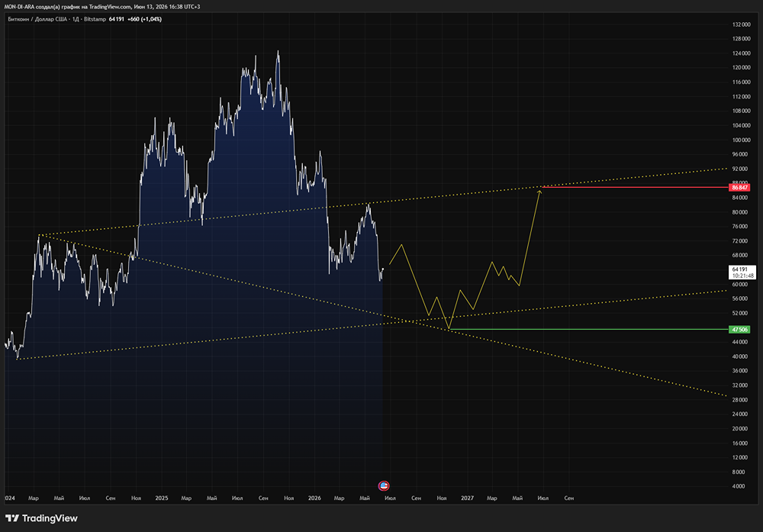Click the 92 000 price axis label

click(739, 169)
